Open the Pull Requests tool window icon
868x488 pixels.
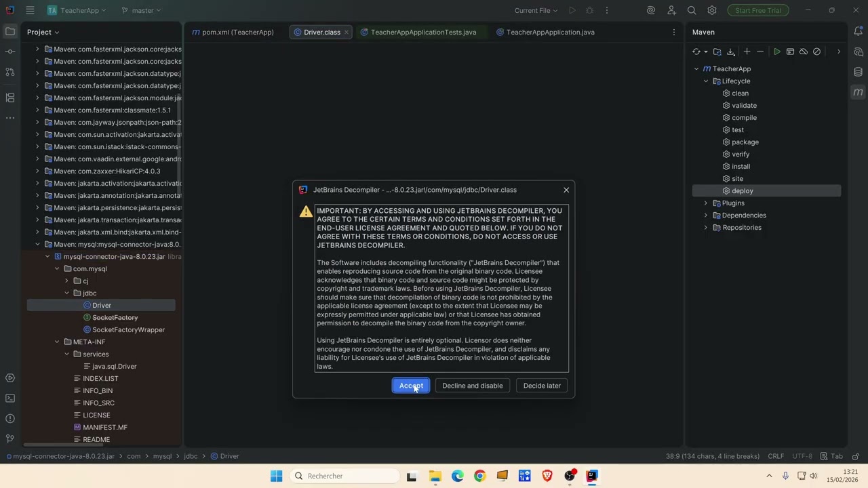[x=9, y=72]
